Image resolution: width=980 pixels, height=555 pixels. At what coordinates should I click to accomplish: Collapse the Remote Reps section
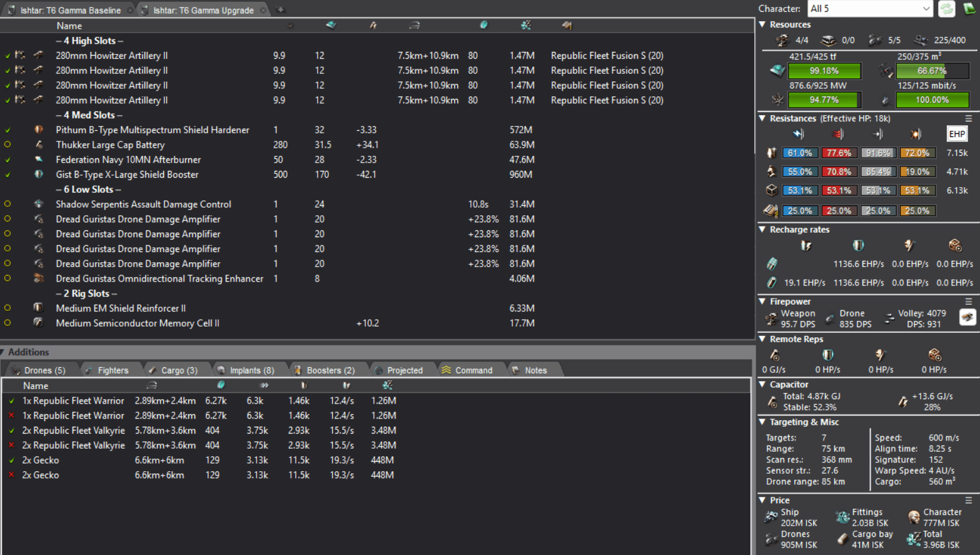coord(762,339)
